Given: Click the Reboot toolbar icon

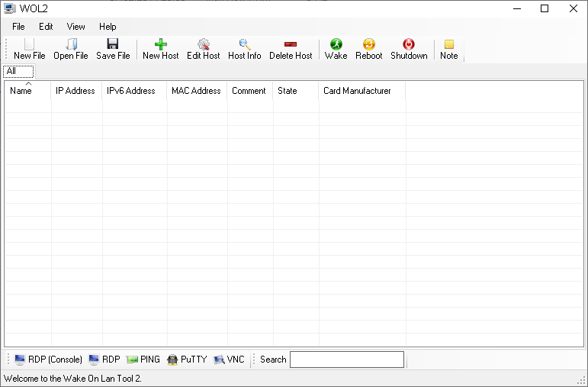Looking at the screenshot, I should [x=369, y=45].
